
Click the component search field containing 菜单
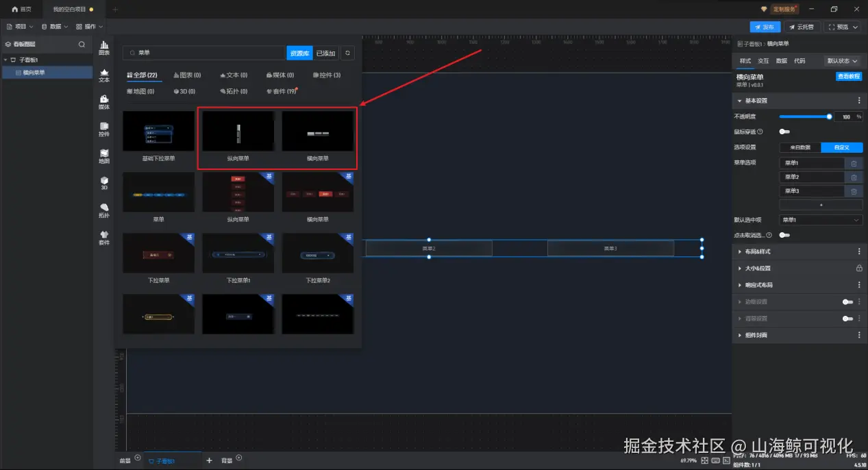tap(203, 53)
